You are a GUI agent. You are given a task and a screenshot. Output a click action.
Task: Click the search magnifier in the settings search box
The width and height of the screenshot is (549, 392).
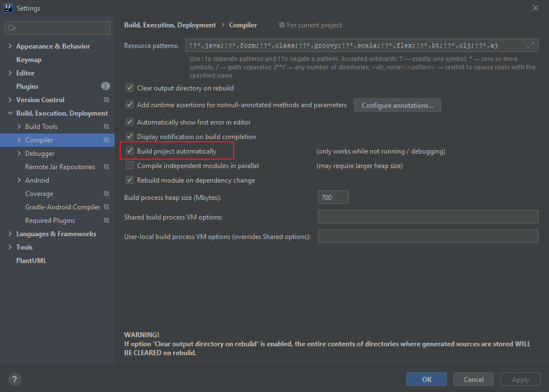click(x=12, y=27)
